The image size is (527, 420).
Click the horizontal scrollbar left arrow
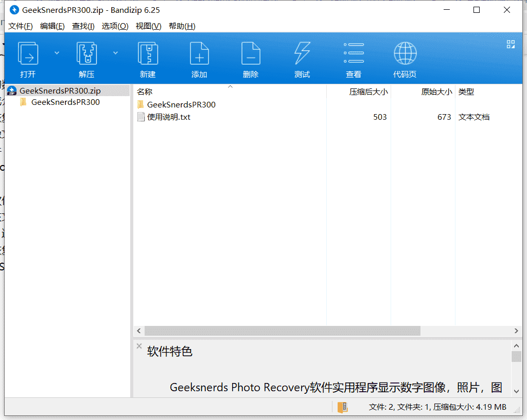[139, 331]
